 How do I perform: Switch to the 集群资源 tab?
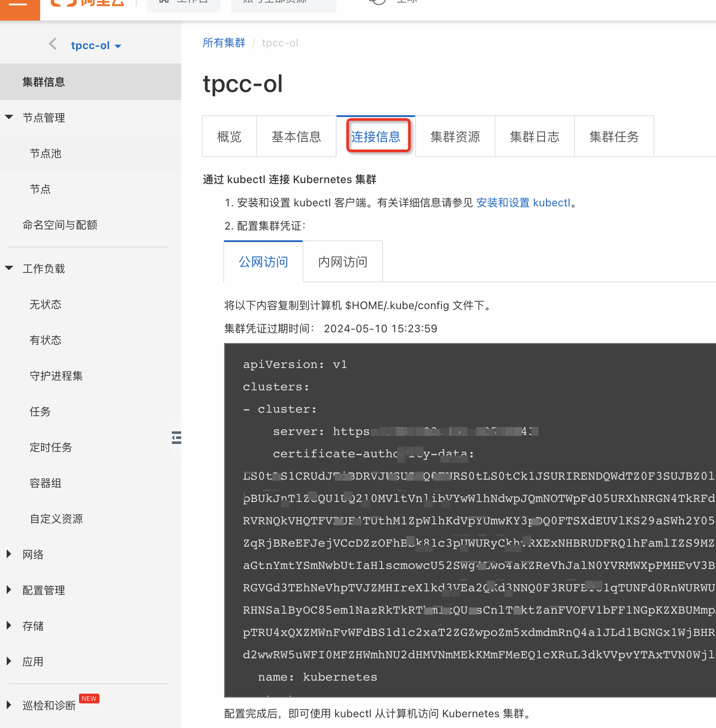tap(455, 137)
